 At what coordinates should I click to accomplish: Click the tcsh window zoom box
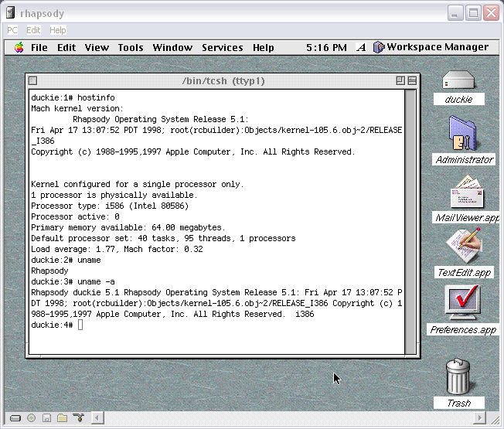pos(400,80)
